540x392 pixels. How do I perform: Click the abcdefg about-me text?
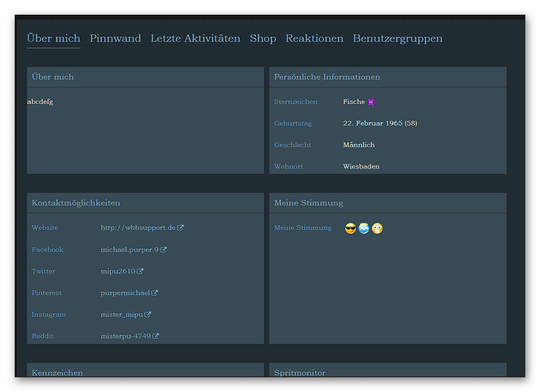(x=40, y=102)
